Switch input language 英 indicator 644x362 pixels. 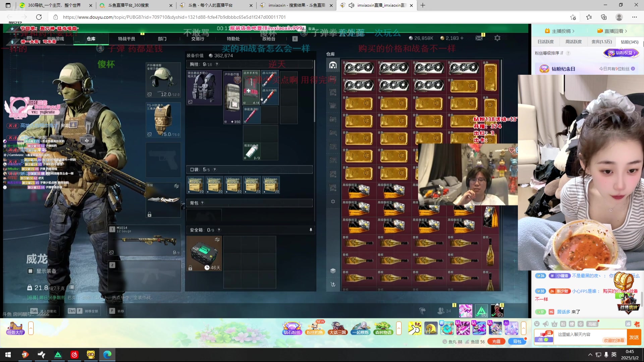(614, 355)
